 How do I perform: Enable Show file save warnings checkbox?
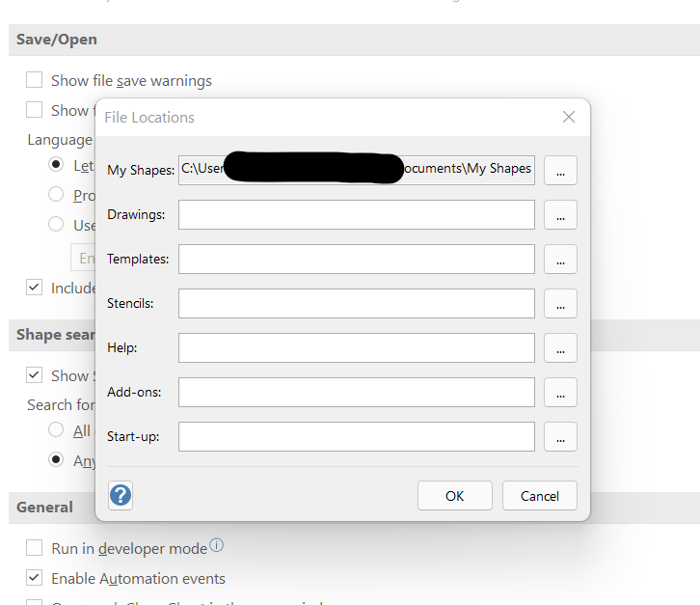[35, 80]
